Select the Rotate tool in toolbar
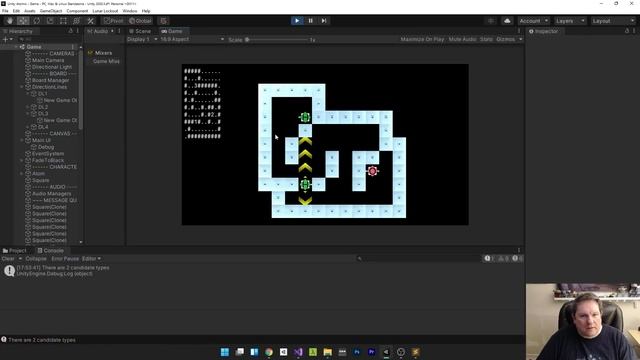The height and width of the screenshot is (360, 640). (x=37, y=21)
